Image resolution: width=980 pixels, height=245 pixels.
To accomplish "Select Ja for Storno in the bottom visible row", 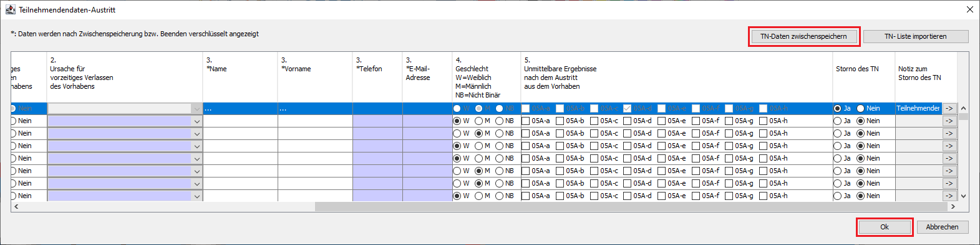I will pyautogui.click(x=837, y=196).
